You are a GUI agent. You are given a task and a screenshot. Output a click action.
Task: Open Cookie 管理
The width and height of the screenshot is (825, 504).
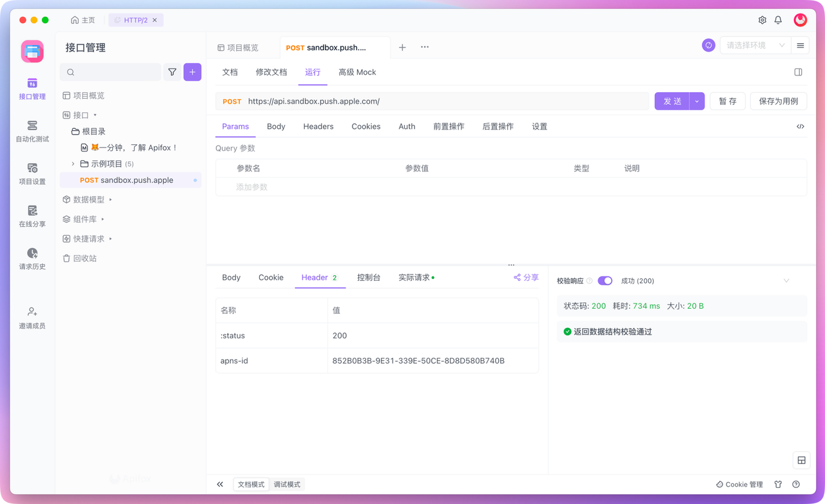pos(739,484)
